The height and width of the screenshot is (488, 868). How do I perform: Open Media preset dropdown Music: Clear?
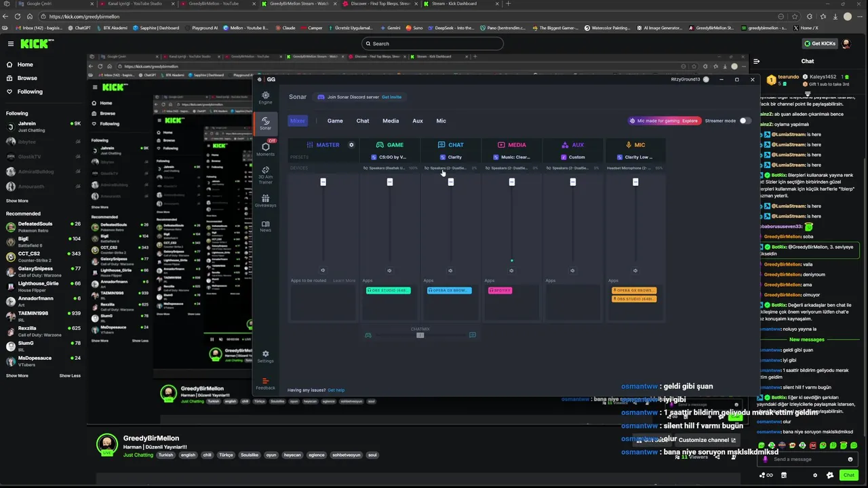point(511,157)
